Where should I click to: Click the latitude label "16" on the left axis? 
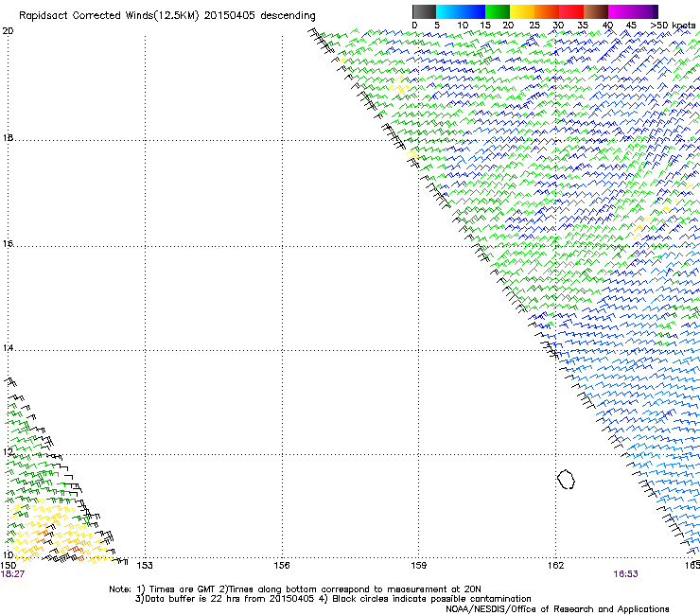tap(8, 244)
